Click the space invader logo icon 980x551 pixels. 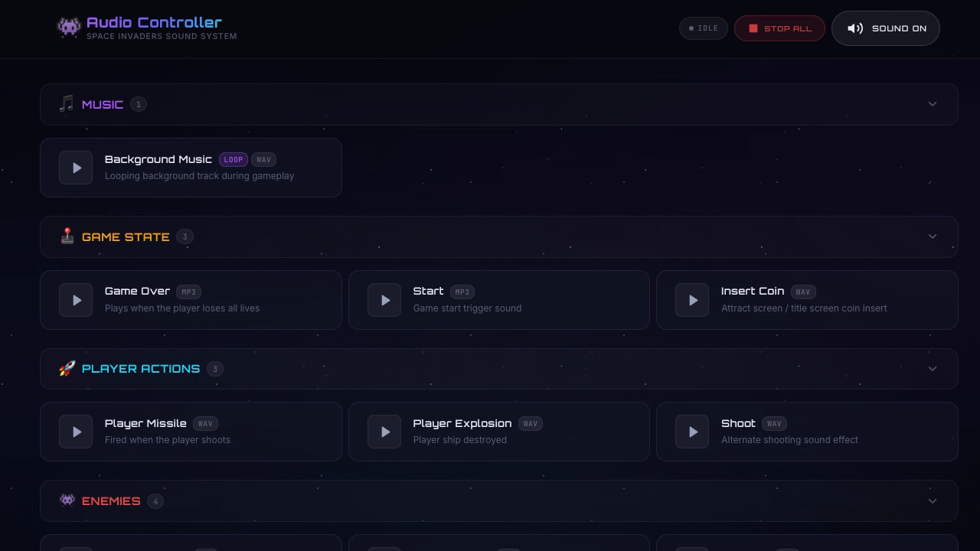69,28
